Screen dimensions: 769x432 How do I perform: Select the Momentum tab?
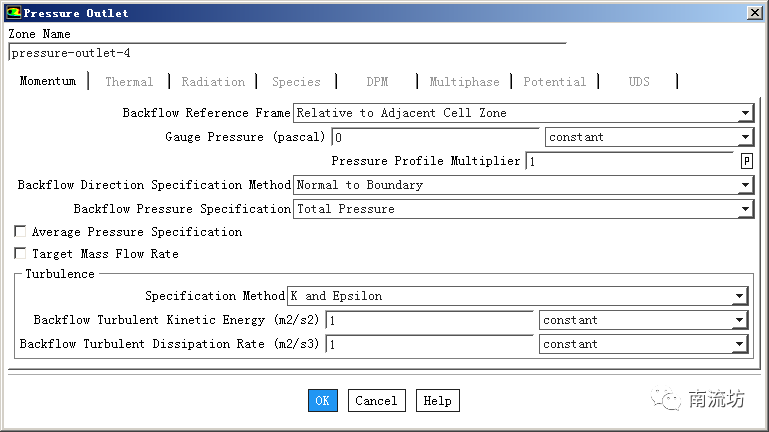(x=47, y=81)
